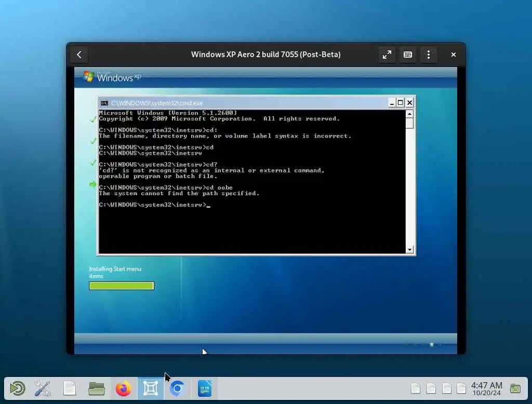Click the 'Microsoft Windows [Version 5.1.2600]' line
The image size is (532, 404).
point(168,113)
